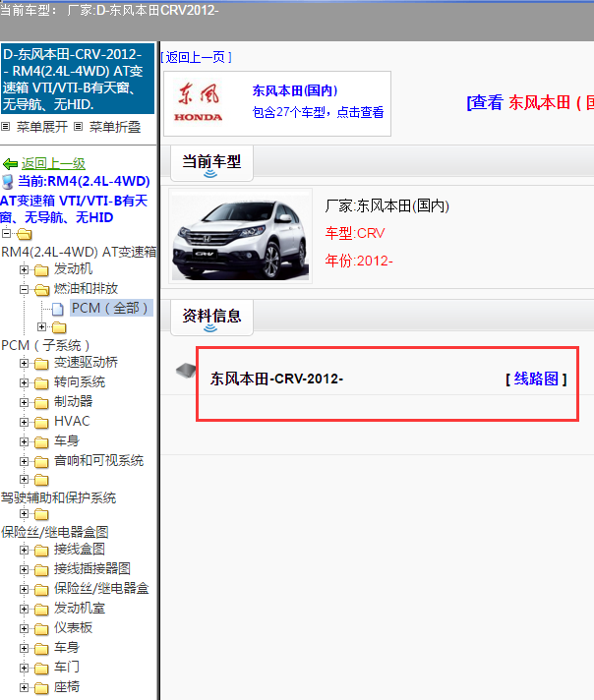Collapse the 燃油和排放 tree node
594x700 pixels.
coord(25,289)
